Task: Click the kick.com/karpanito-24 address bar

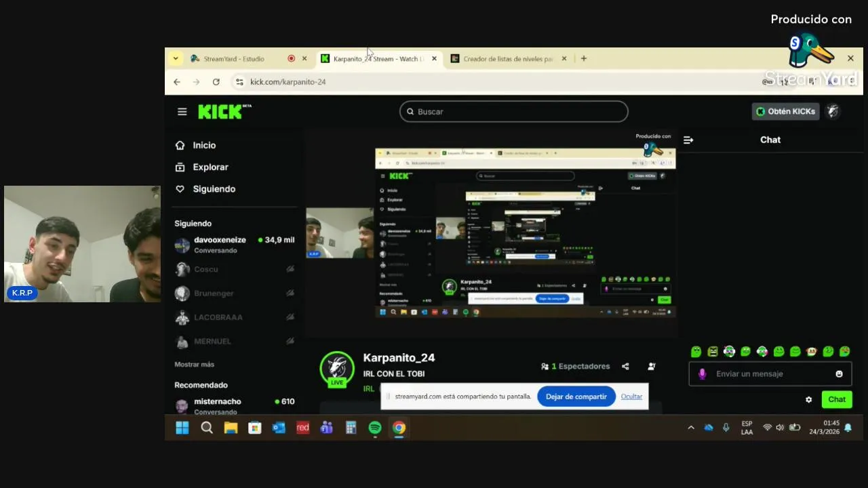Action: click(x=288, y=81)
